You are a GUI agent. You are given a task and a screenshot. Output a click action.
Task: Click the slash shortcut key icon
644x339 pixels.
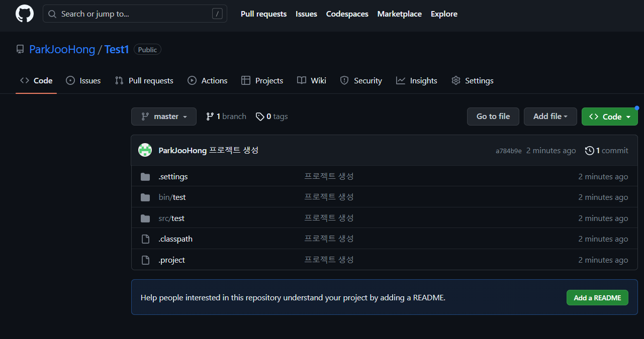click(217, 14)
